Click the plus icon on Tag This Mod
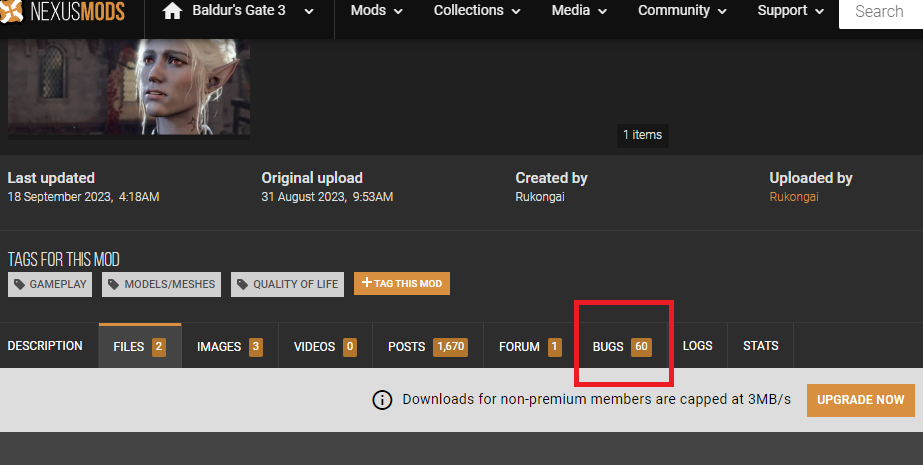 tap(367, 284)
